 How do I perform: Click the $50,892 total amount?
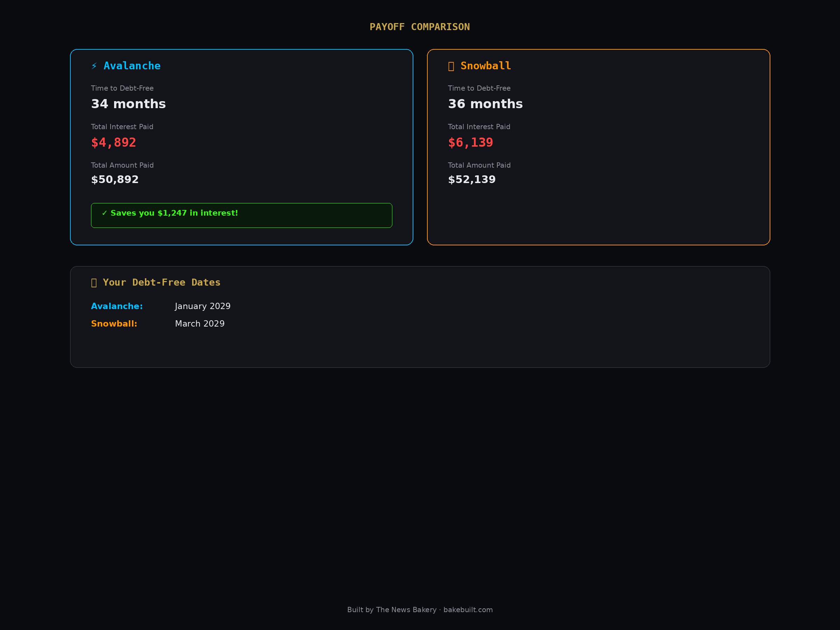pyautogui.click(x=115, y=179)
